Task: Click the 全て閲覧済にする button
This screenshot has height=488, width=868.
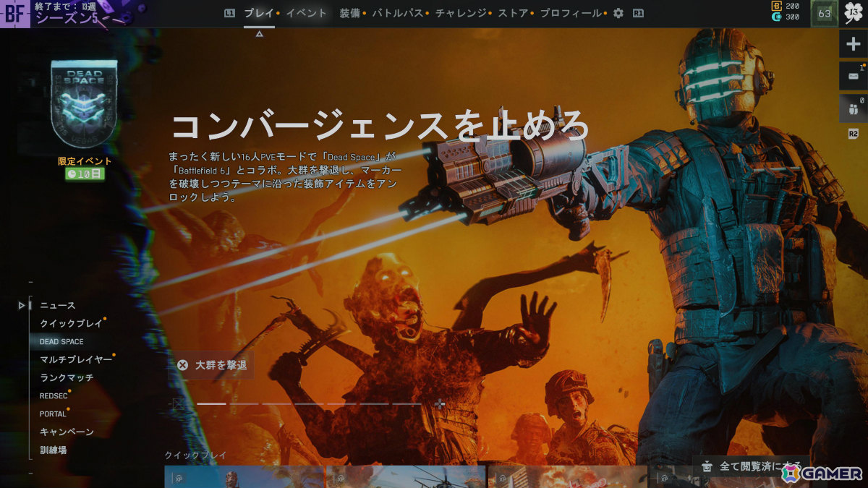Action: 752,466
